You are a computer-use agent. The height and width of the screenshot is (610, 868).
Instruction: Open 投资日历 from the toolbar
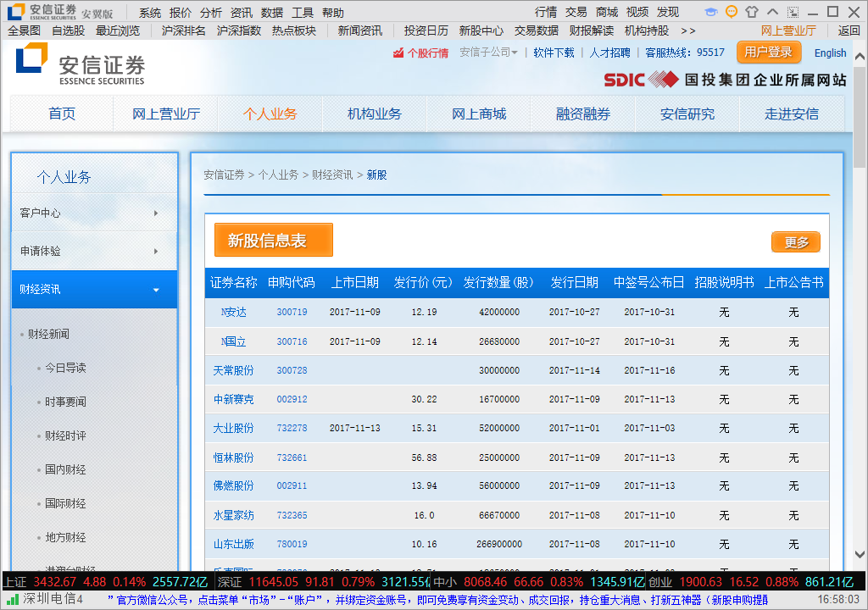coord(426,30)
